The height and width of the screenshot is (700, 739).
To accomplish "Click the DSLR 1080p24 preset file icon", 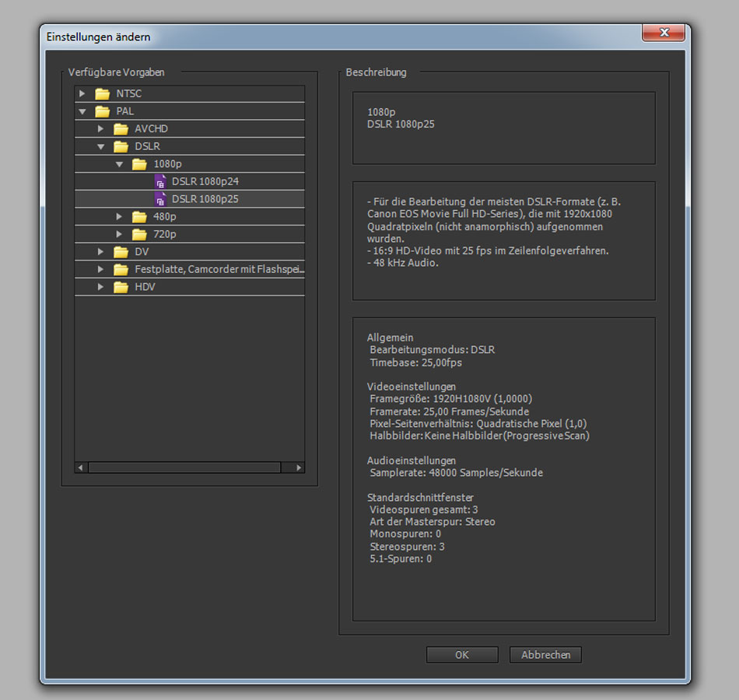I will click(x=160, y=181).
